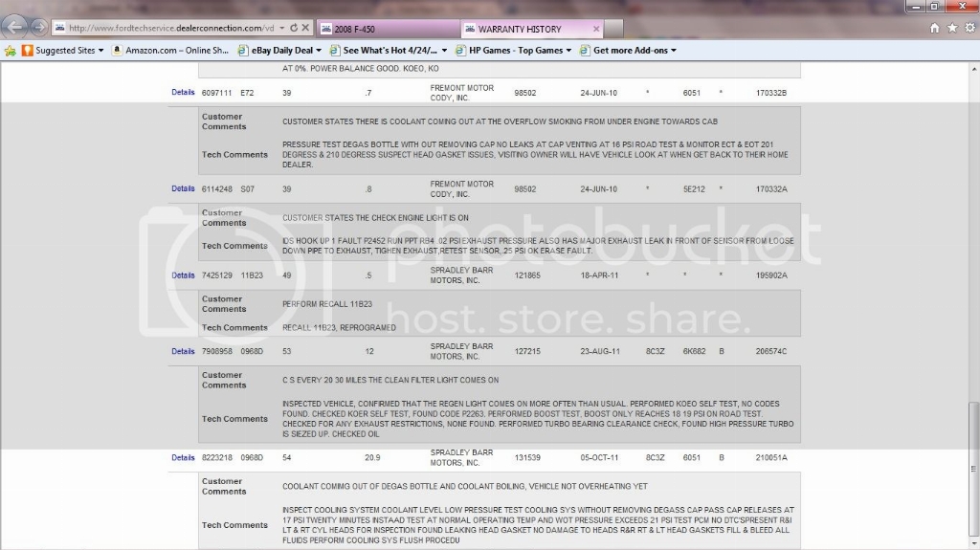Select claim number 7425129
Image resolution: width=980 pixels, height=550 pixels.
[217, 275]
